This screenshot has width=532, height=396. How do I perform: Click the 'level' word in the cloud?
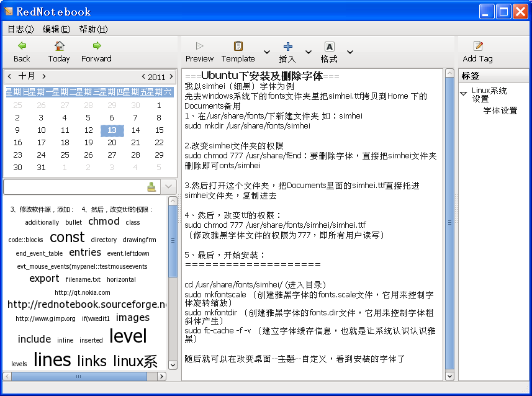point(128,336)
